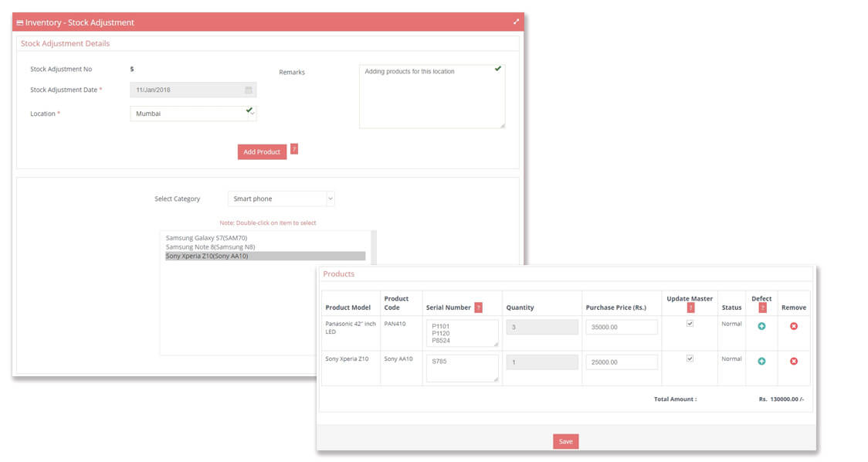Click the Stock Adjustment Date field
The height and width of the screenshot is (462, 868).
(185, 90)
